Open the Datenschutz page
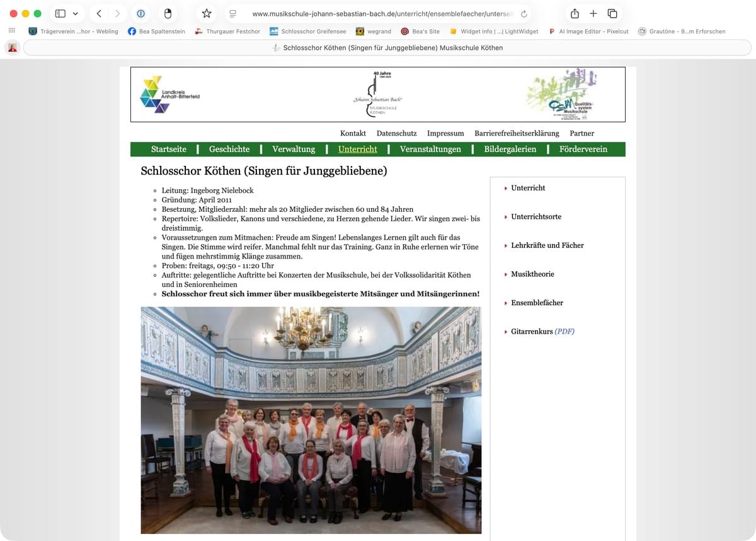The width and height of the screenshot is (756, 541). (x=396, y=133)
